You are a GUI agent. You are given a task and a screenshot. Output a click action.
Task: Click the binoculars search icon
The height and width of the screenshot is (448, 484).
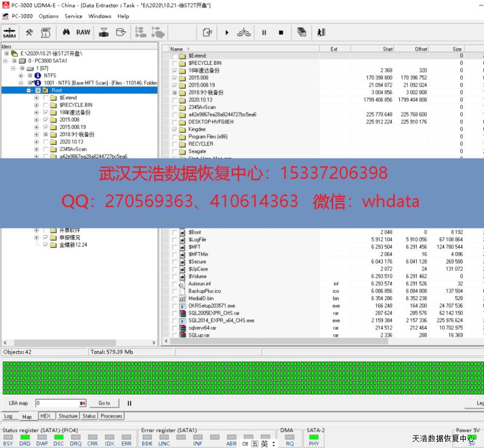pyautogui.click(x=67, y=32)
